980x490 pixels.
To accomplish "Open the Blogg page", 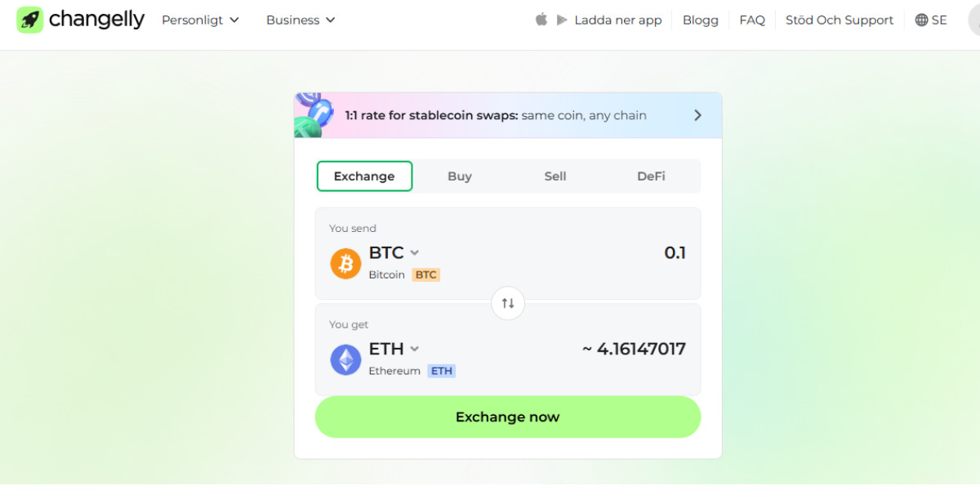I will pos(700,20).
